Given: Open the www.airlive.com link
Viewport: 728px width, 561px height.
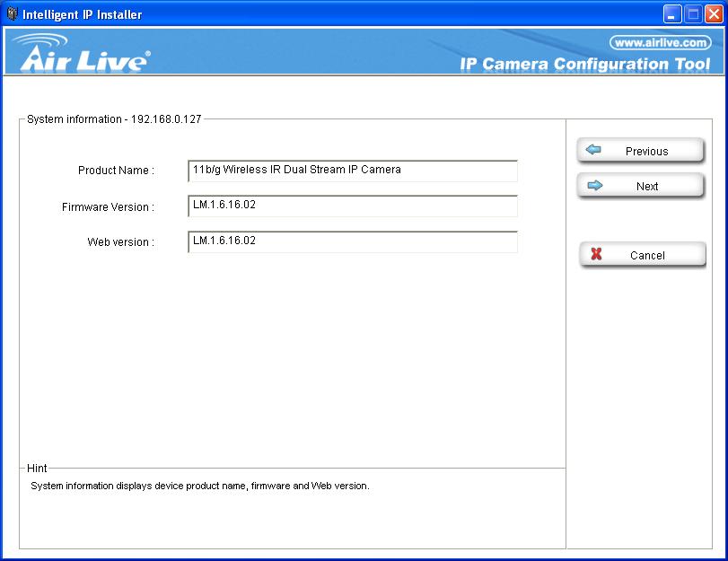Looking at the screenshot, I should [660, 42].
